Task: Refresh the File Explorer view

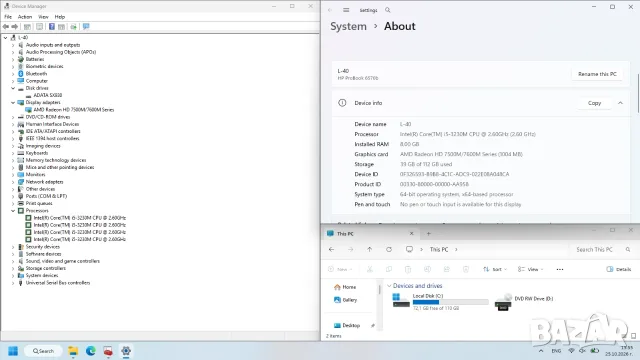Action: point(389,249)
